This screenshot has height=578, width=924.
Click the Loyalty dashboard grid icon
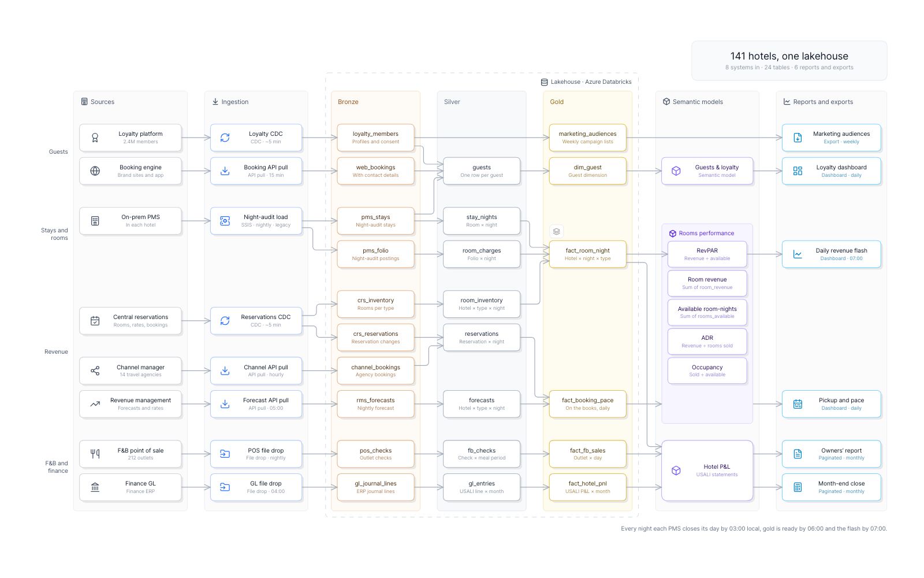click(x=798, y=171)
